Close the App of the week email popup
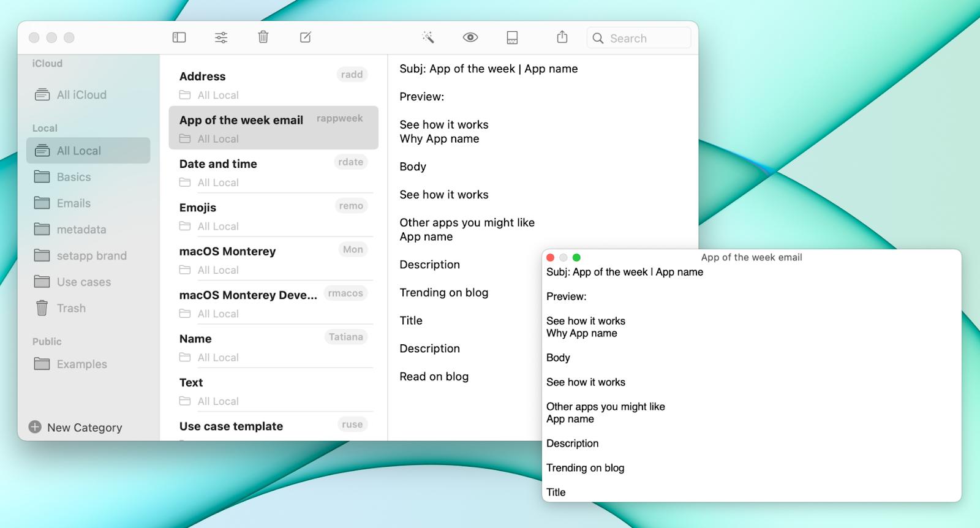 click(x=550, y=257)
